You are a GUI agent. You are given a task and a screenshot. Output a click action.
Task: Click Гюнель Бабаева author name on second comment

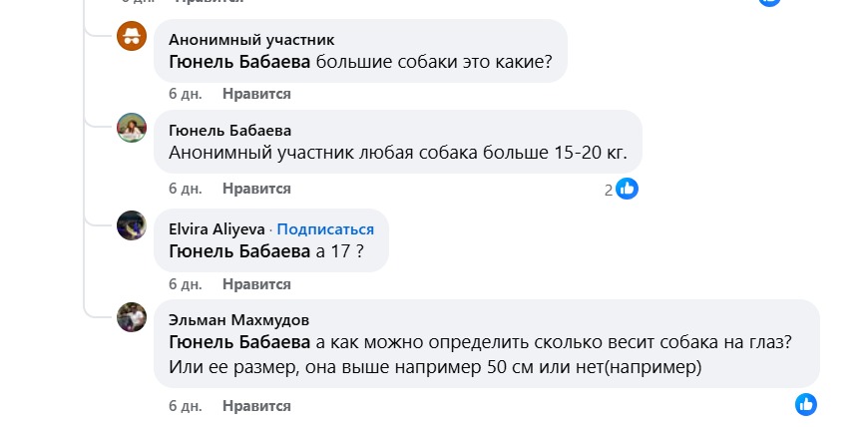(229, 131)
